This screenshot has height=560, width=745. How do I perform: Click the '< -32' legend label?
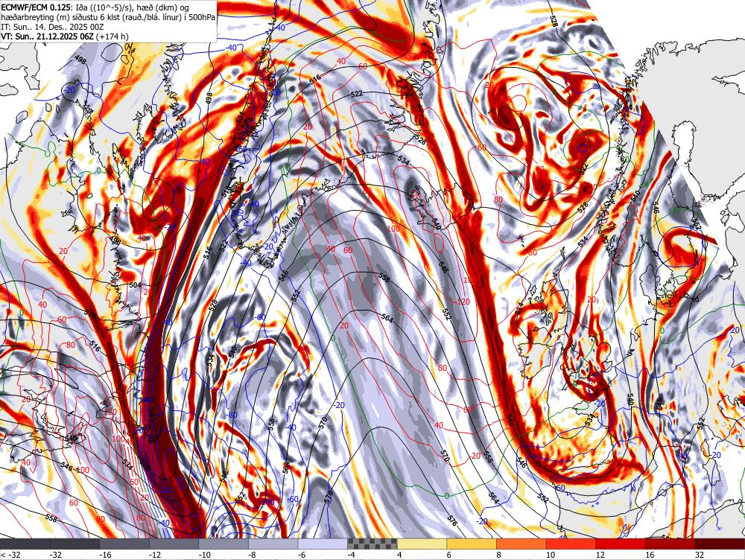coord(10,555)
